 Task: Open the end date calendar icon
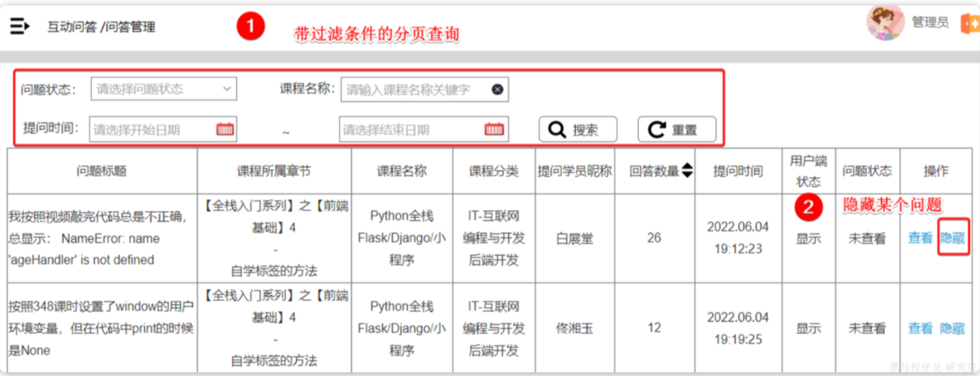pos(494,129)
